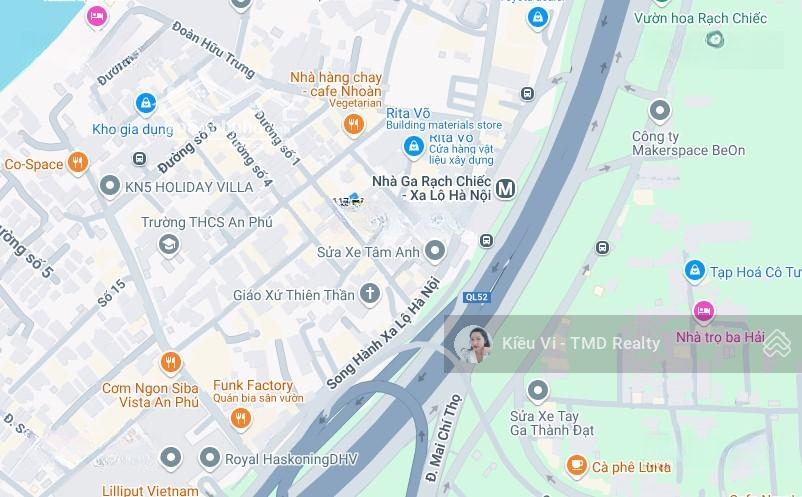Click the Giáo Xứ Thiên Thần church icon
This screenshot has height=497, width=802.
tap(370, 295)
